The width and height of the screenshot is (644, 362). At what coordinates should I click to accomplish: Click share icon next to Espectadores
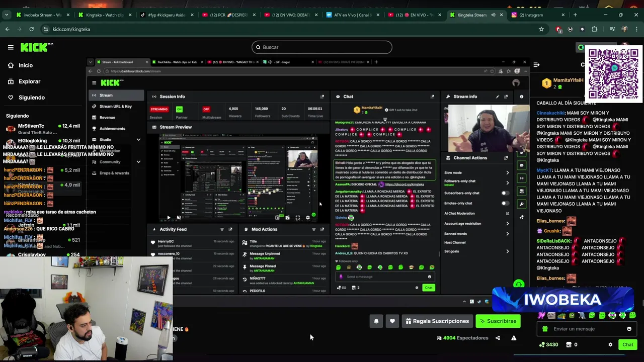click(x=498, y=338)
